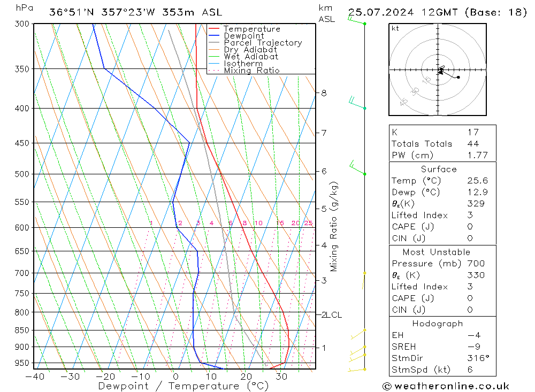Click the Most Unstable theta-E value 330
Screen dimensions: 535x392
click(x=476, y=275)
